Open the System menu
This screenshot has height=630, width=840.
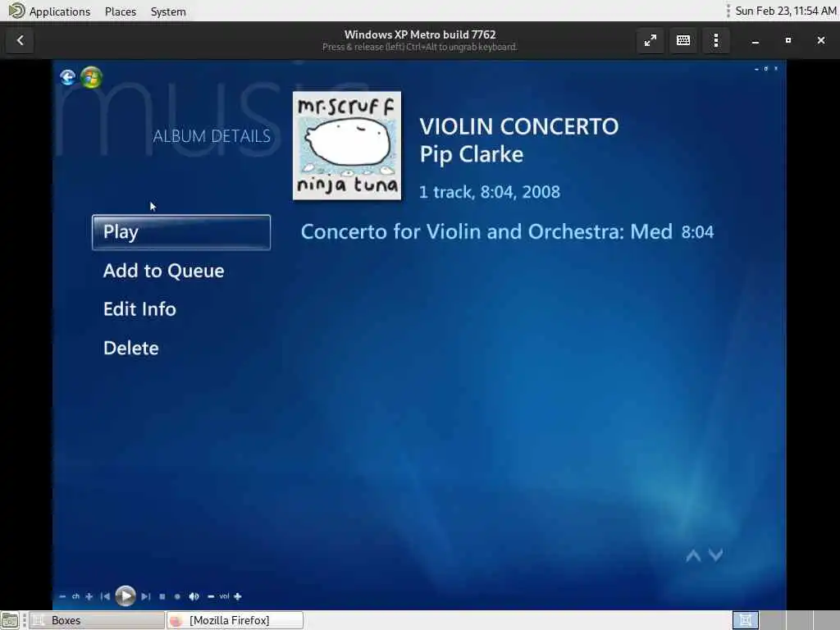(x=168, y=11)
